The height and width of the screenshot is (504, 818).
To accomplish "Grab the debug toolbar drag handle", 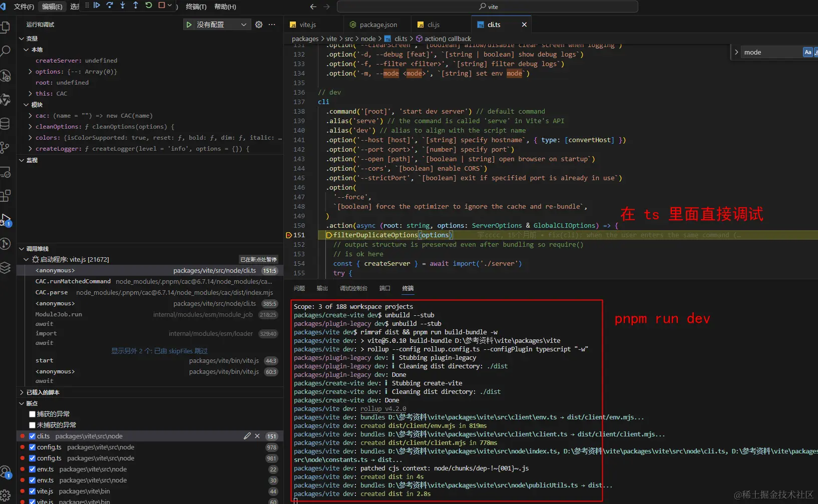I will click(x=87, y=5).
